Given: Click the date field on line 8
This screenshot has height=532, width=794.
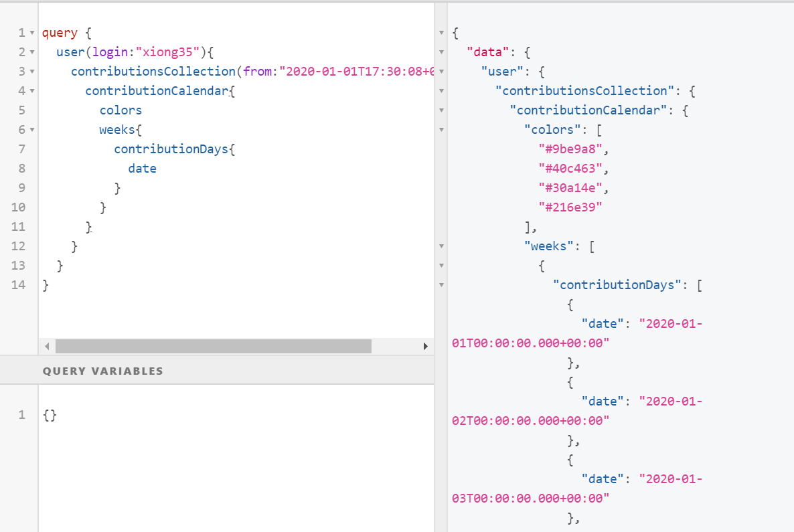Looking at the screenshot, I should [142, 168].
